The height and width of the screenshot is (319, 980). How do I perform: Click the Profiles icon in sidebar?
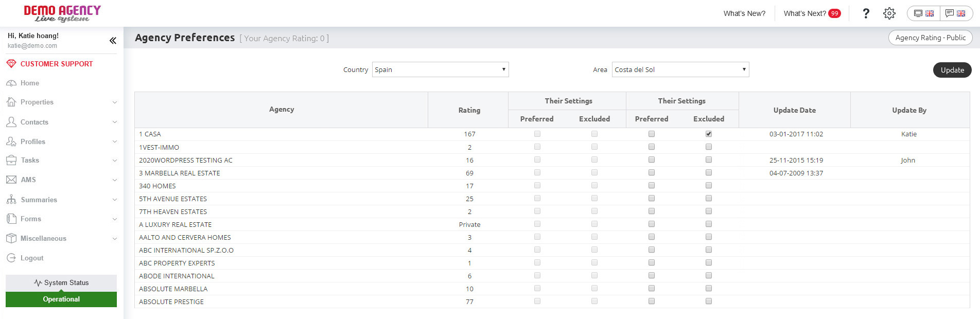point(11,141)
